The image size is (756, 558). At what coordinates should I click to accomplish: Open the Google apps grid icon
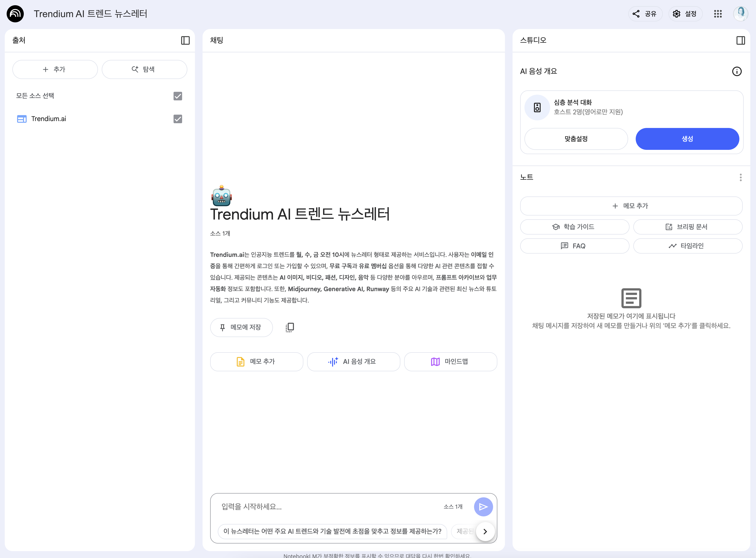[x=718, y=14]
